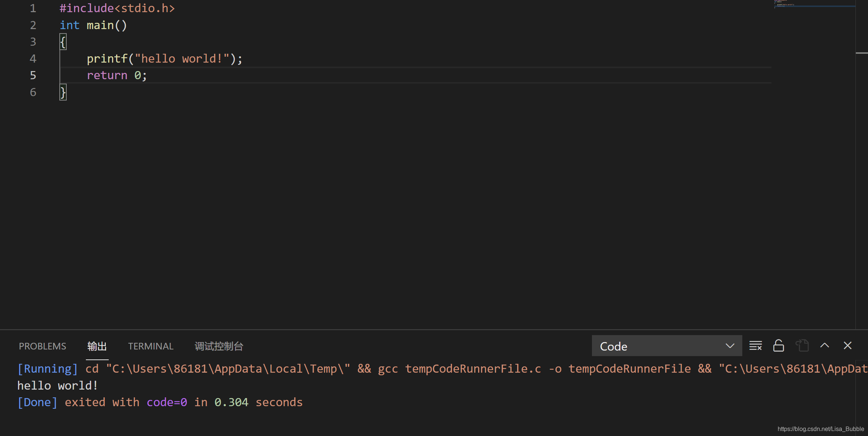
Task: Click the [Running] label in output
Action: [48, 369]
